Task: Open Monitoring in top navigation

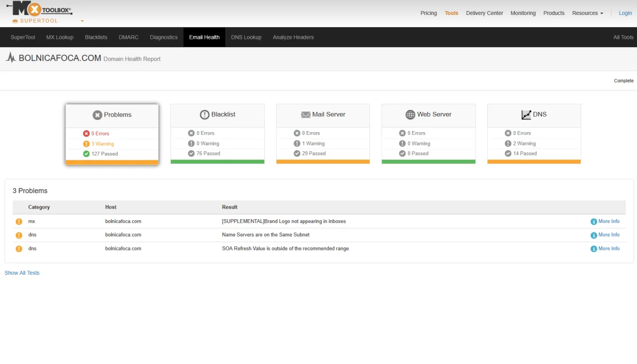Action: 523,13
